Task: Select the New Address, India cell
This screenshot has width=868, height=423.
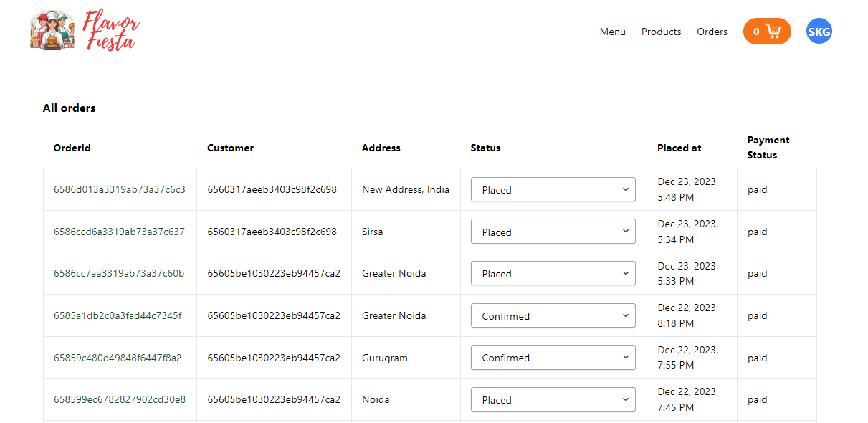Action: 406,190
